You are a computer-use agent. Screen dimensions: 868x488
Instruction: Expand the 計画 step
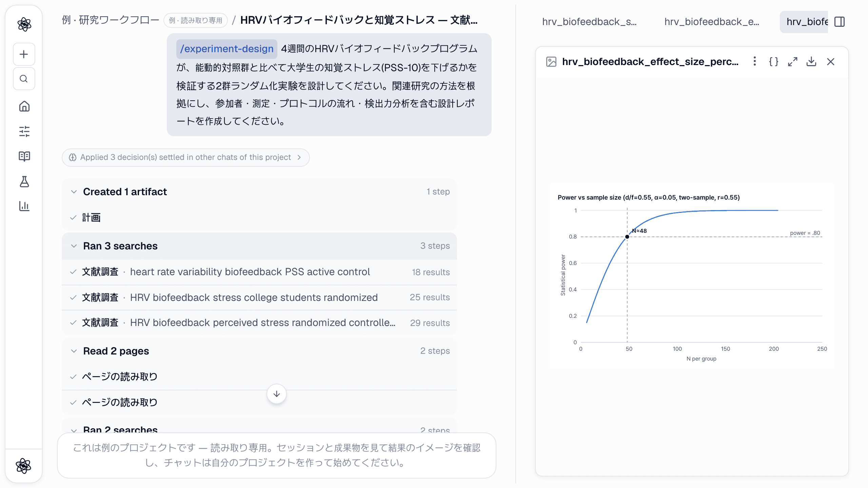259,218
